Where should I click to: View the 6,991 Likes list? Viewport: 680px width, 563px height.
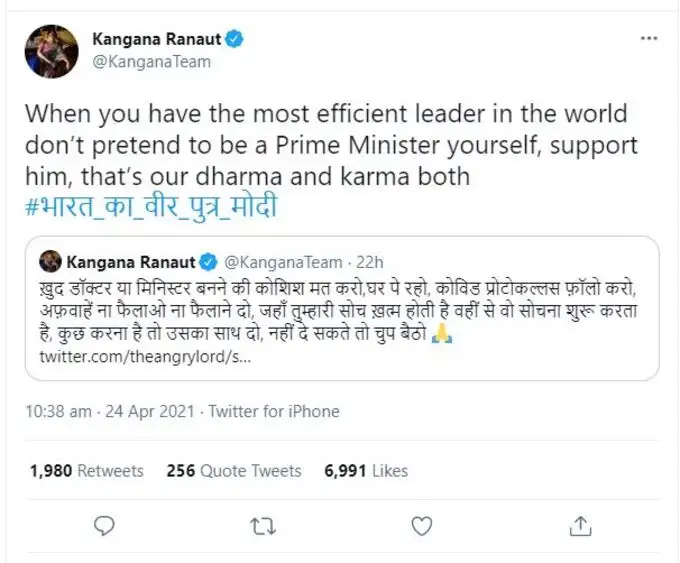365,470
